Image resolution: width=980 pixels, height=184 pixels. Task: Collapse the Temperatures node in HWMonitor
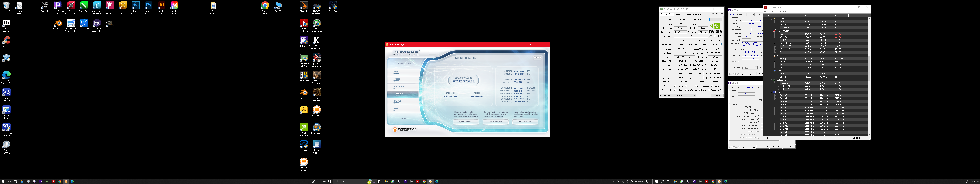[x=772, y=31]
